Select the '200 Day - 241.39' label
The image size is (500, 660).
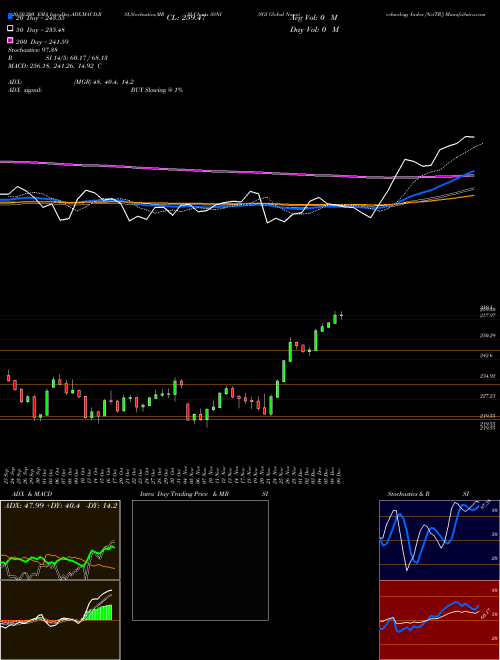(x=42, y=42)
